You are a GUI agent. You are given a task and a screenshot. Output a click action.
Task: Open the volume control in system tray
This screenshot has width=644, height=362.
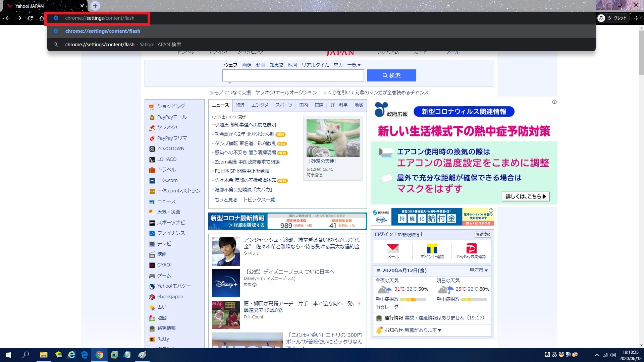pos(613,355)
